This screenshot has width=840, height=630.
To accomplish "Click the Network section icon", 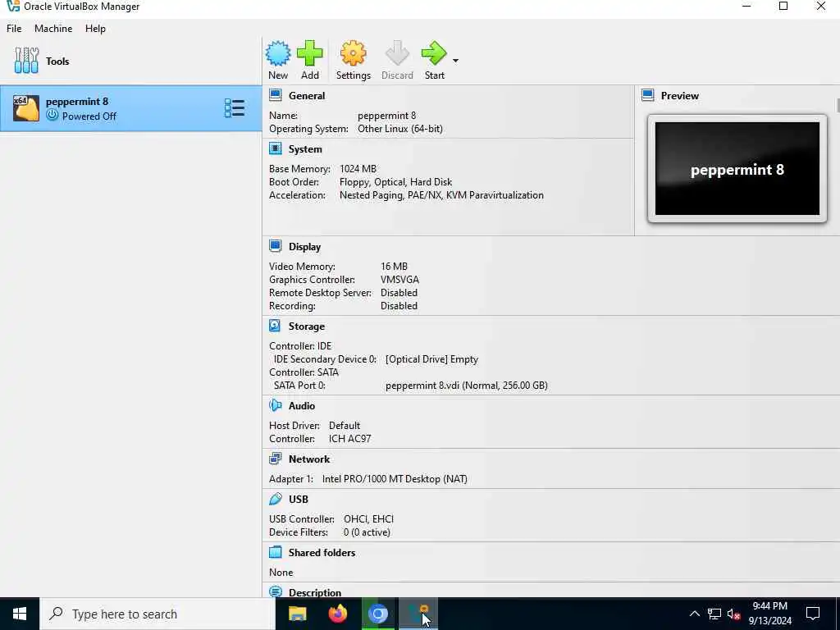I will pyautogui.click(x=276, y=459).
